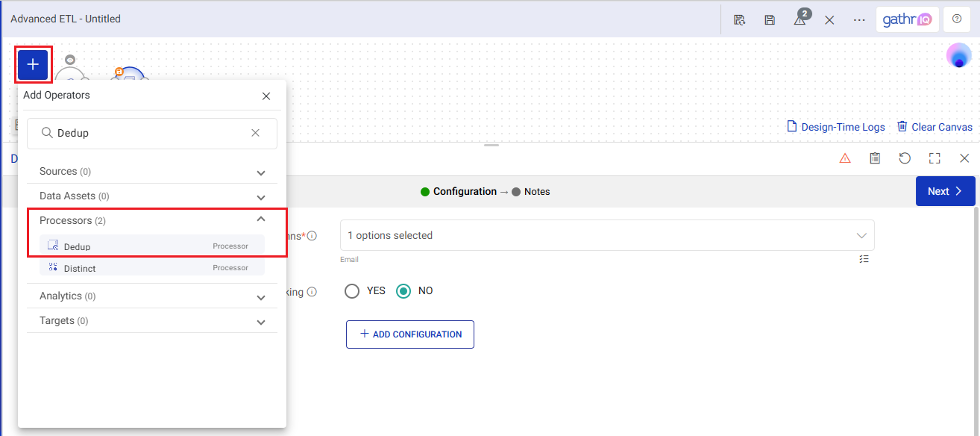
Task: Open the Add Operators plus icon
Action: [32, 65]
